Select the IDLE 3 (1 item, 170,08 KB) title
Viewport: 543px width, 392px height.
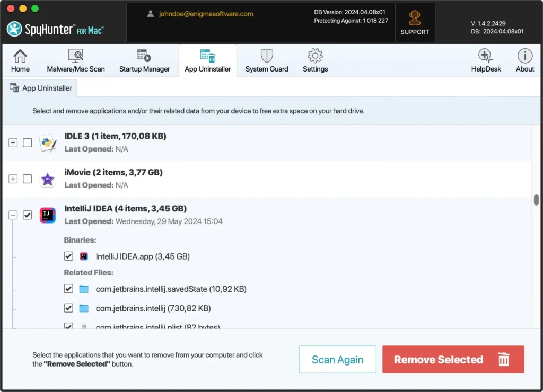[x=115, y=136]
